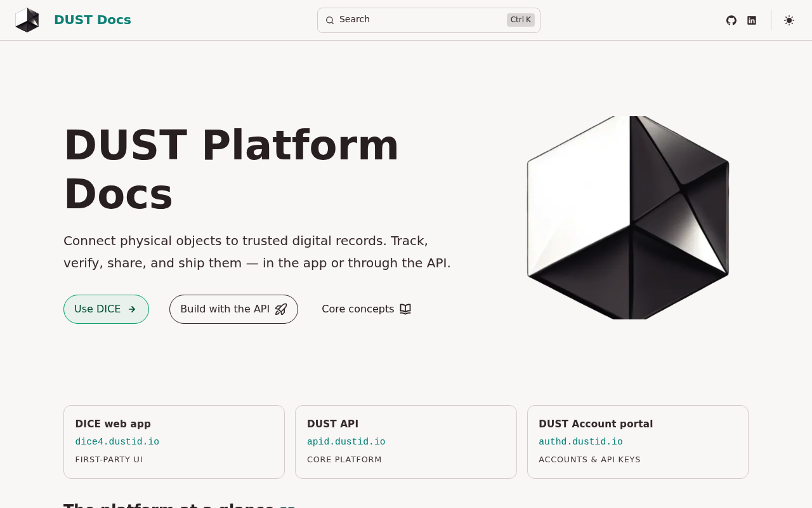Open the dice4.dustid.io link
This screenshot has height=508, width=812.
point(117,442)
